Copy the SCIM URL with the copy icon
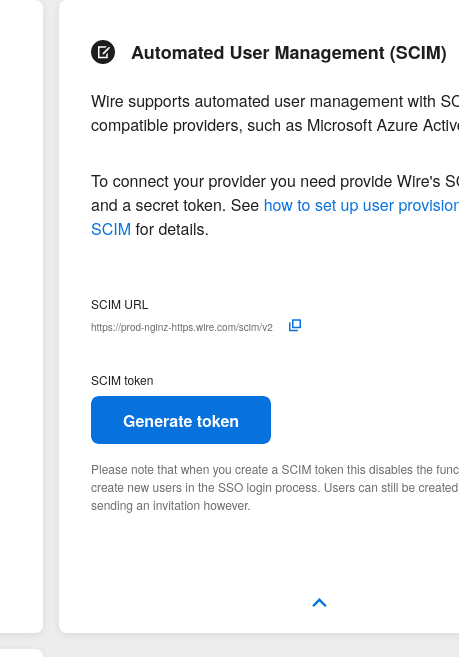This screenshot has width=459, height=657. 295,325
